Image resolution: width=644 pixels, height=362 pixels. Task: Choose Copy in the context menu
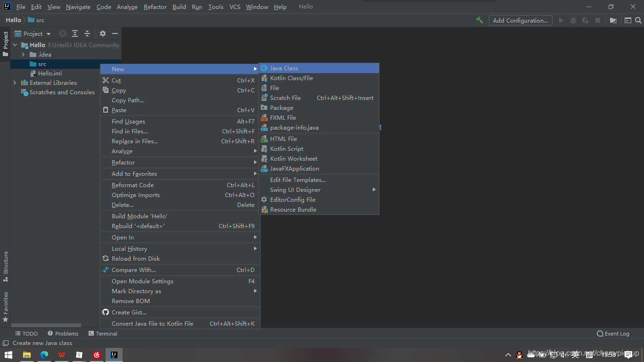[180, 90]
